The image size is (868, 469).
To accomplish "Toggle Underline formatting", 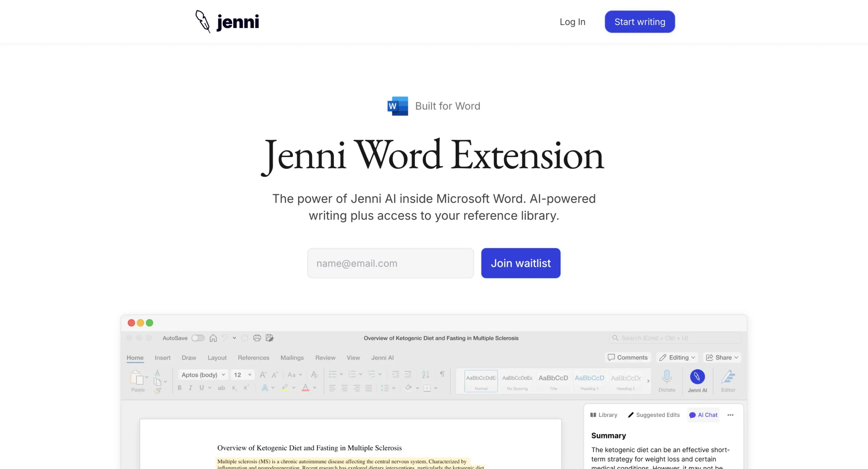I will [202, 388].
